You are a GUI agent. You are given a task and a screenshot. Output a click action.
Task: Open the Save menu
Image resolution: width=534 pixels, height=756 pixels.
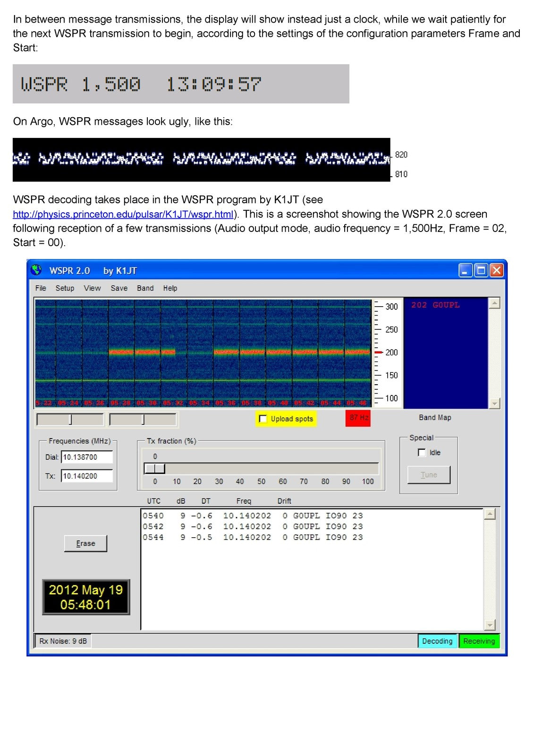pyautogui.click(x=119, y=288)
